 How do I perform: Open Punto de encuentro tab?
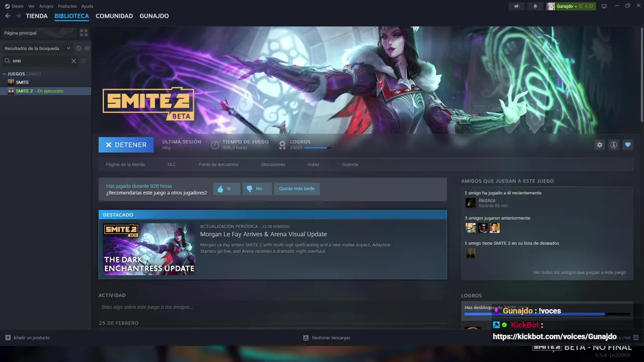pyautogui.click(x=218, y=164)
